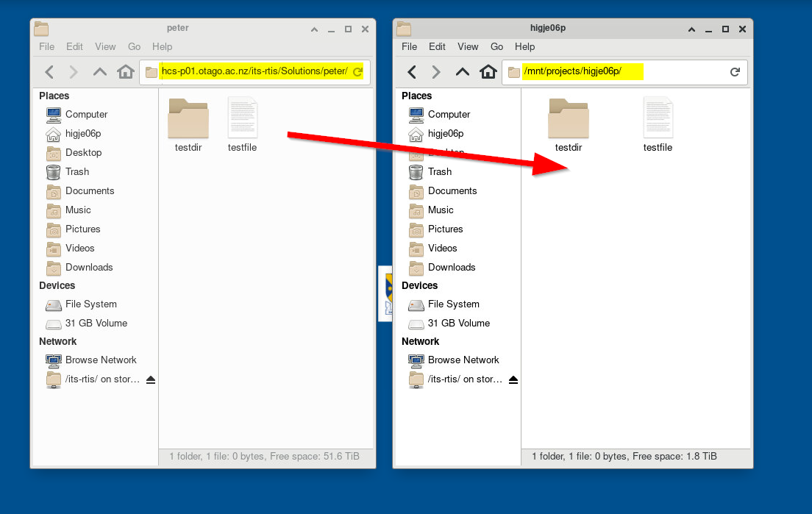This screenshot has height=514, width=812.
Task: Open the Edit menu in the peter window
Action: coord(74,46)
